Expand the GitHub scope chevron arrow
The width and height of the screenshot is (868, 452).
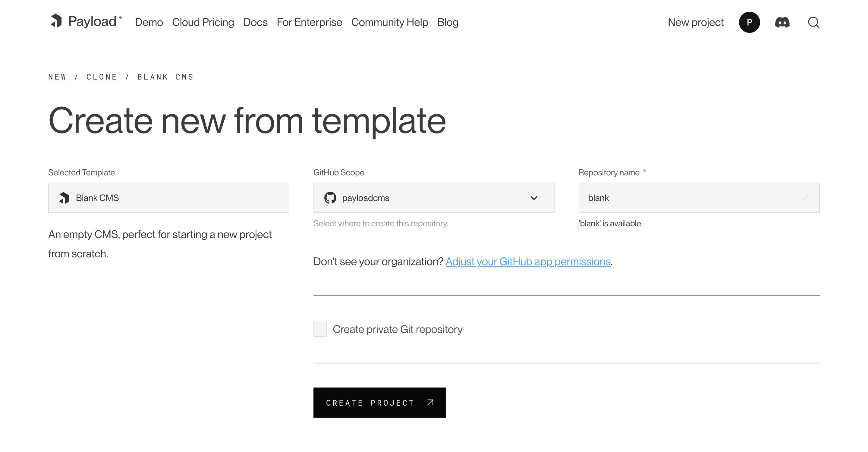click(533, 198)
